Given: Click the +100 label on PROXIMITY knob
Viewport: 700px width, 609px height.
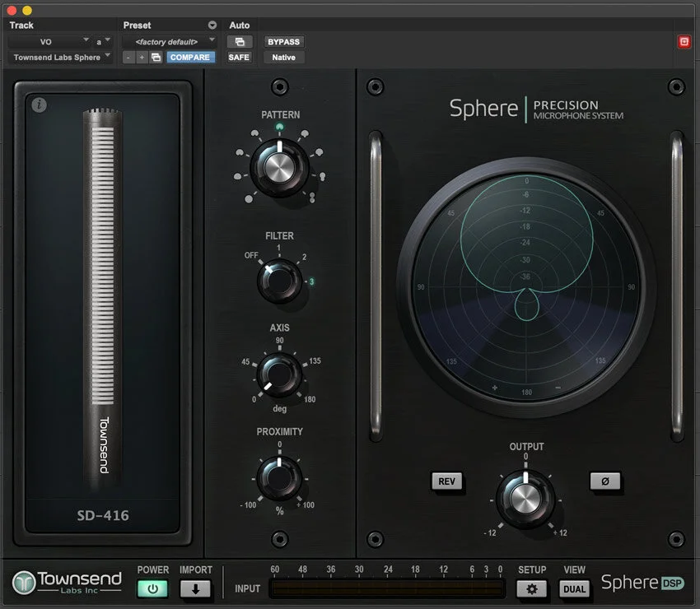Looking at the screenshot, I should point(306,505).
